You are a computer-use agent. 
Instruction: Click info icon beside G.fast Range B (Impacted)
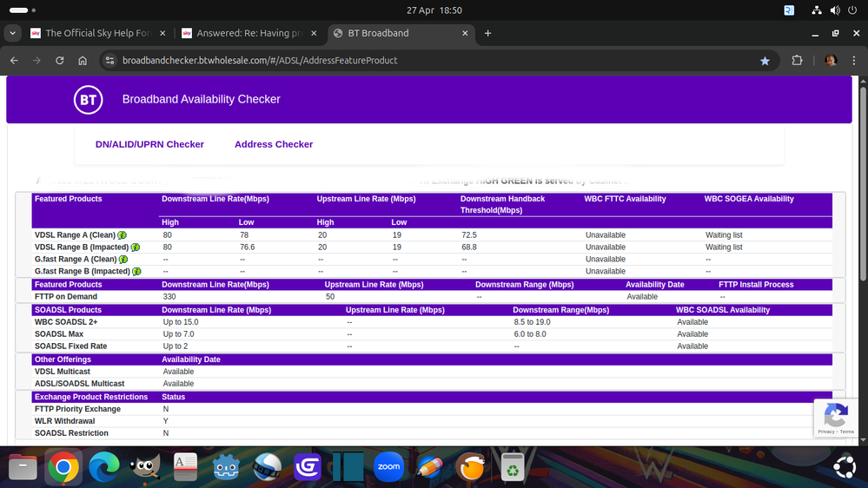coord(136,272)
